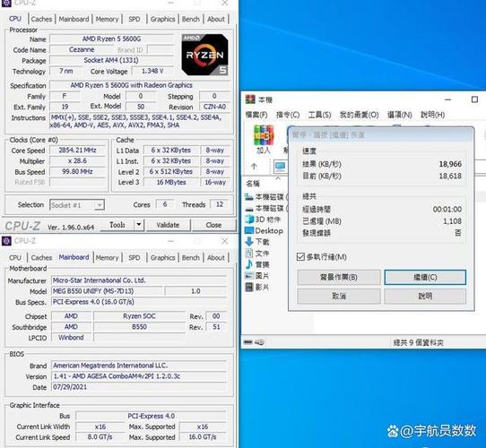Click WinRAR app icon in title bar

coord(250,99)
